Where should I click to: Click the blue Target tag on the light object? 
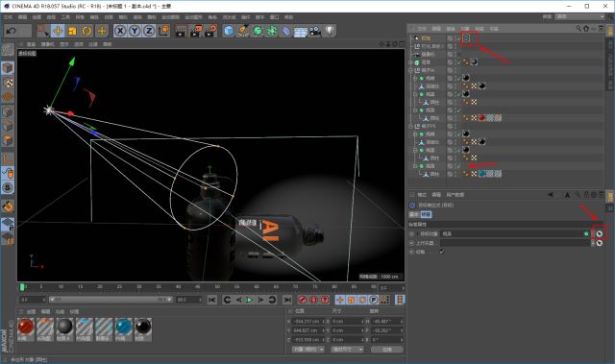466,38
